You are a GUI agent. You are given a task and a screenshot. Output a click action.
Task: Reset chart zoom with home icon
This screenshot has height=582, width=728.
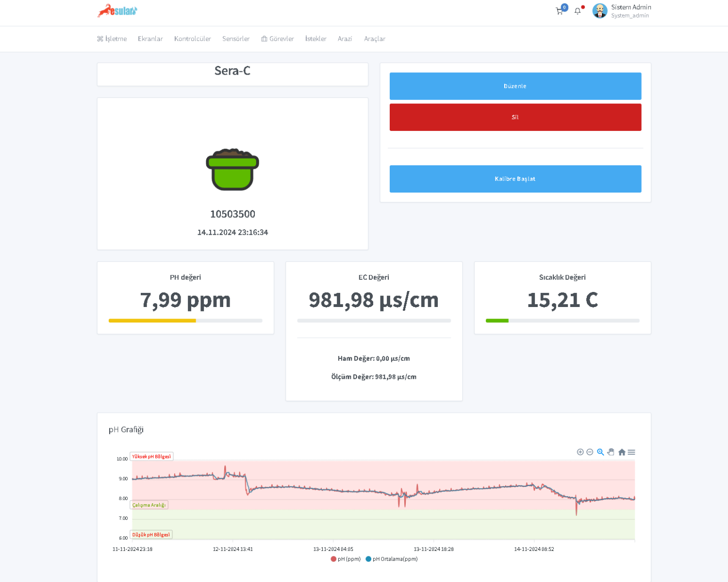tap(622, 452)
